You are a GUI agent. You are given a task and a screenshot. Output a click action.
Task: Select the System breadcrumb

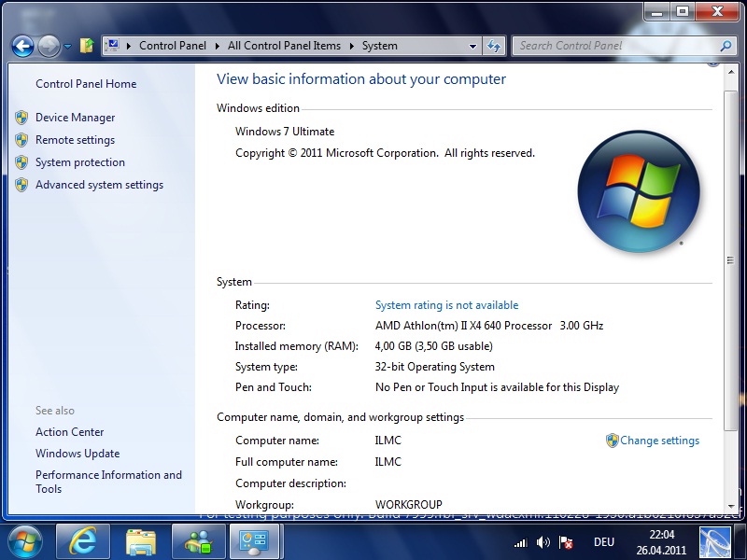pyautogui.click(x=380, y=46)
